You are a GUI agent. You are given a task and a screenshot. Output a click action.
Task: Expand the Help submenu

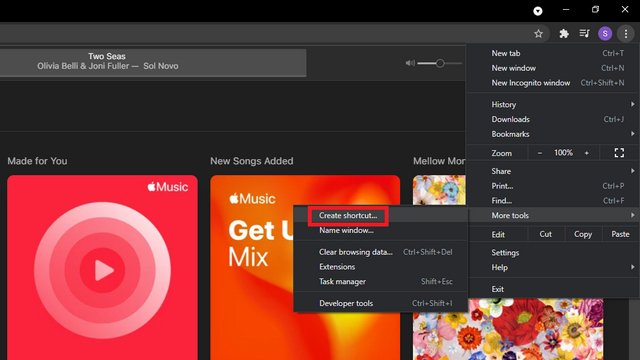[x=552, y=267]
